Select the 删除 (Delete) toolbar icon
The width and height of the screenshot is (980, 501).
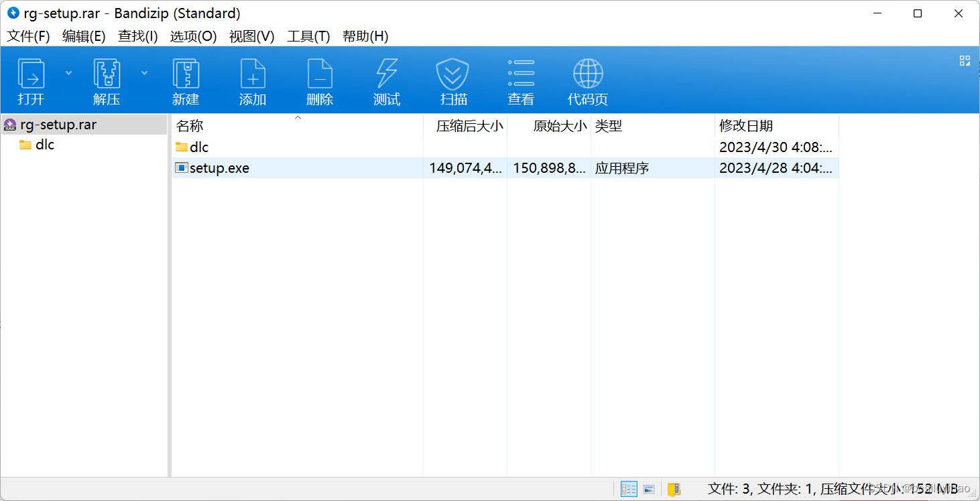click(320, 80)
